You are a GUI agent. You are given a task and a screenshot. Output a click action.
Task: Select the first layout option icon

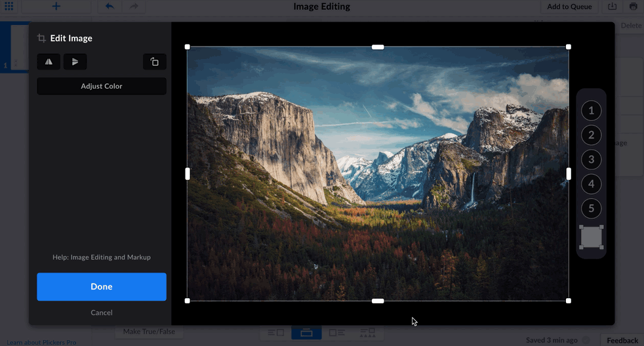[x=276, y=332]
